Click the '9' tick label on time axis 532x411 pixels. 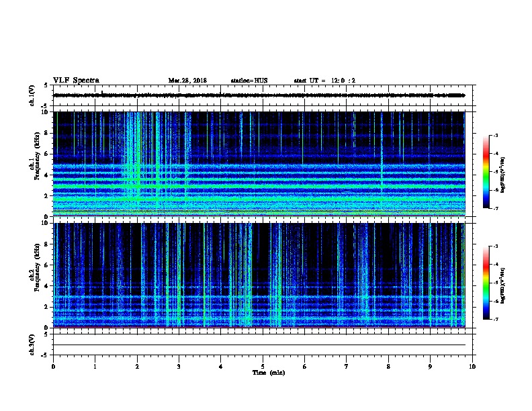coord(430,367)
